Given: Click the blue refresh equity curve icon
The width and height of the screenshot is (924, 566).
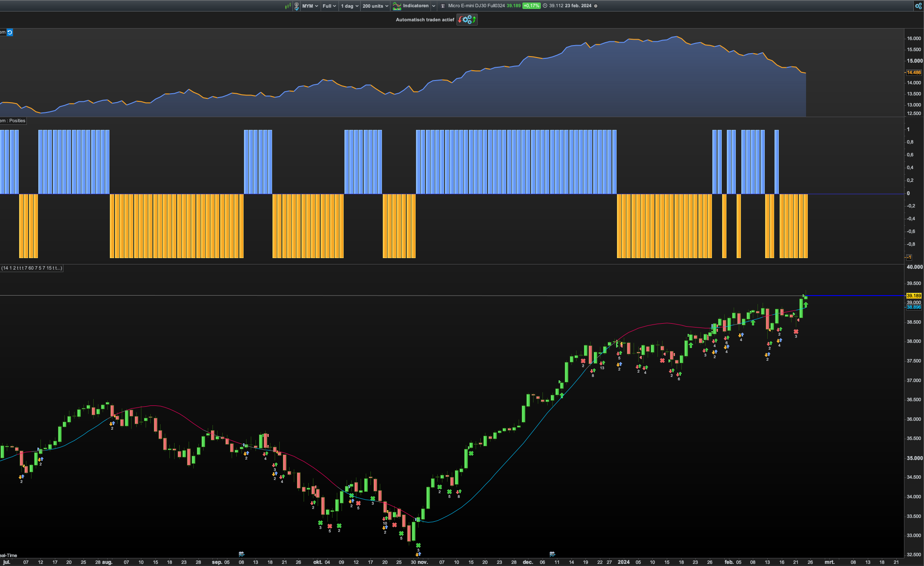Looking at the screenshot, I should 10,32.
